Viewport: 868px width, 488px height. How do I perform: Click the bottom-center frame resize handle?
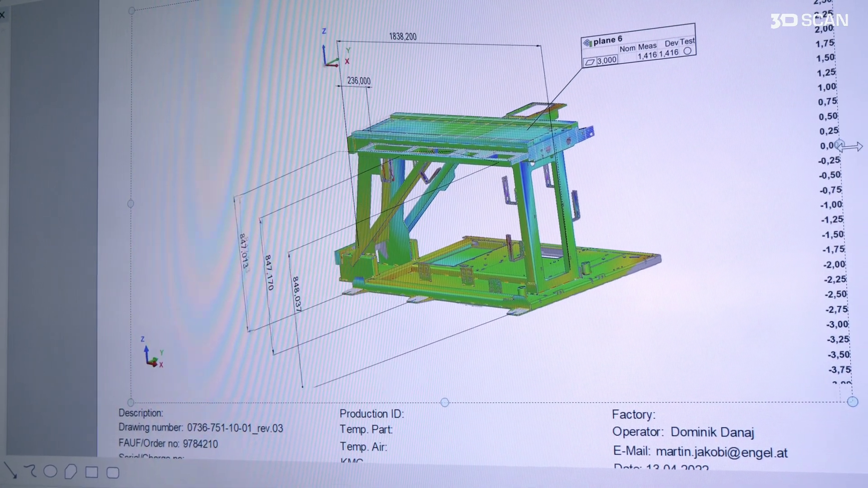[444, 402]
